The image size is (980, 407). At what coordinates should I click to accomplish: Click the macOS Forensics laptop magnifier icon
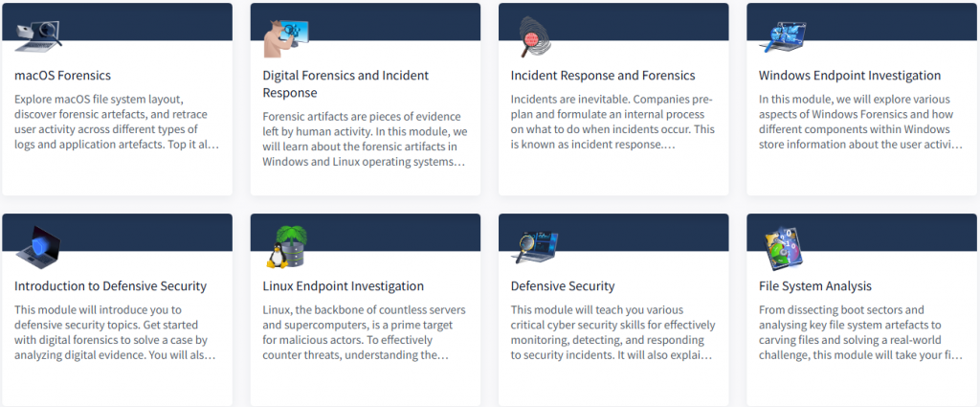tap(38, 35)
